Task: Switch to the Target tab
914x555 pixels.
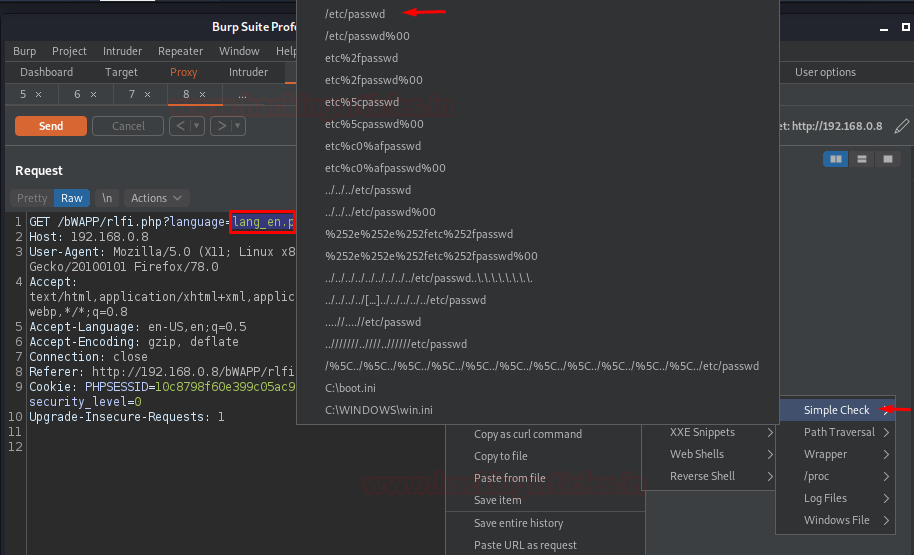Action: point(121,72)
